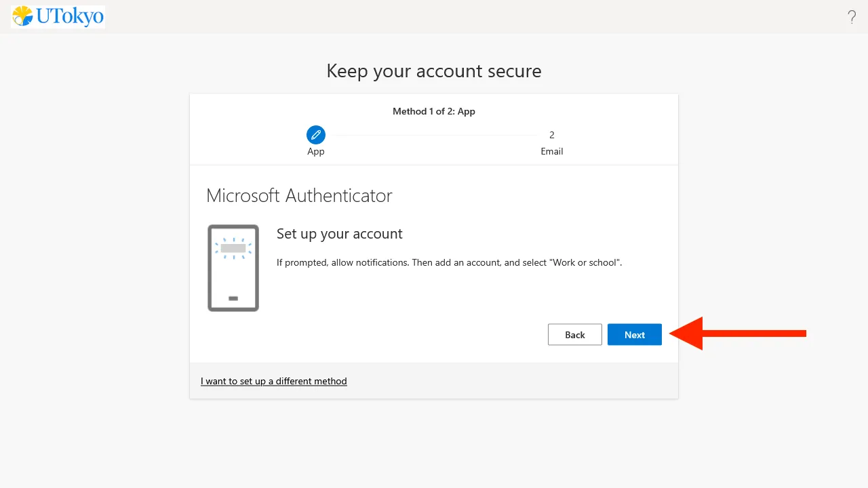Click the help question mark icon
Image resolution: width=868 pixels, height=488 pixels.
852,18
